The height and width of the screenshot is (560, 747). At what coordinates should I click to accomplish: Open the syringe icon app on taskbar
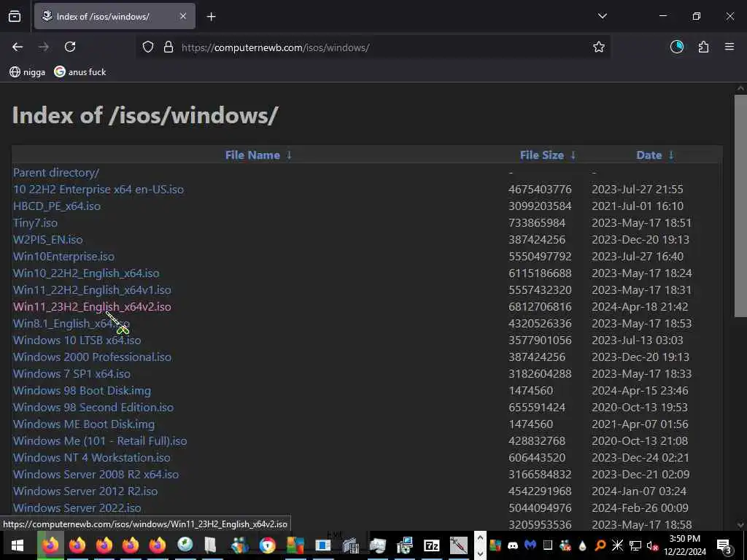pyautogui.click(x=459, y=545)
